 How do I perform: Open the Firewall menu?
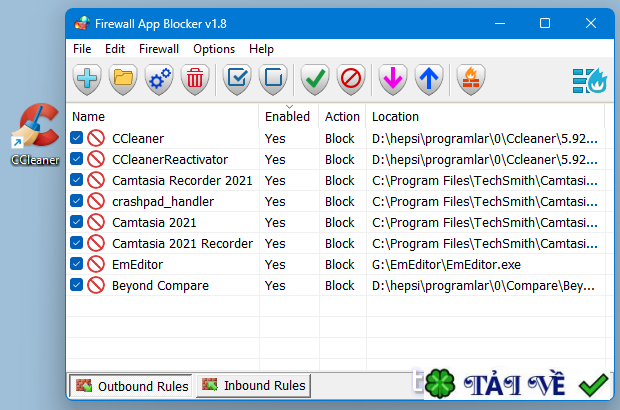click(159, 49)
